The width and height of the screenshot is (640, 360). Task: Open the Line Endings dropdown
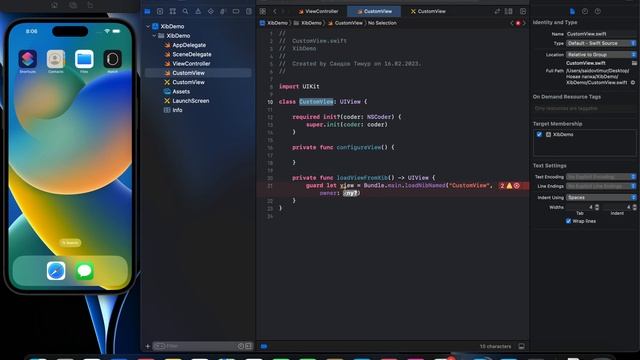[x=601, y=186]
